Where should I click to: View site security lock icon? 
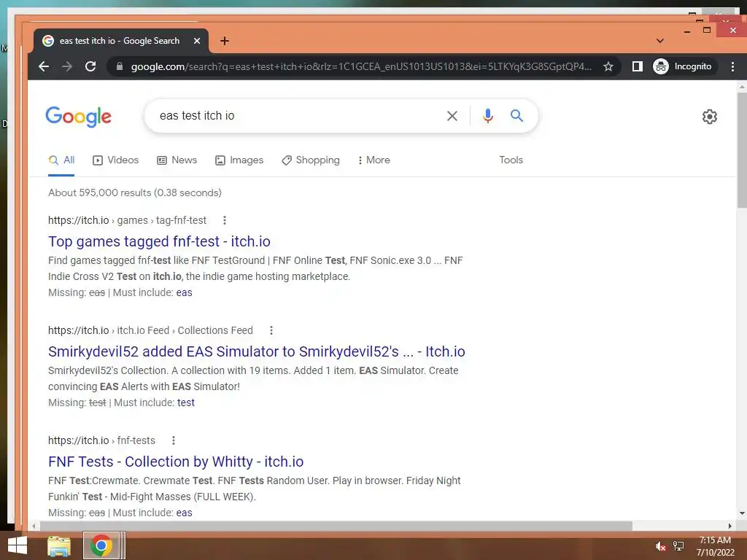(x=120, y=66)
